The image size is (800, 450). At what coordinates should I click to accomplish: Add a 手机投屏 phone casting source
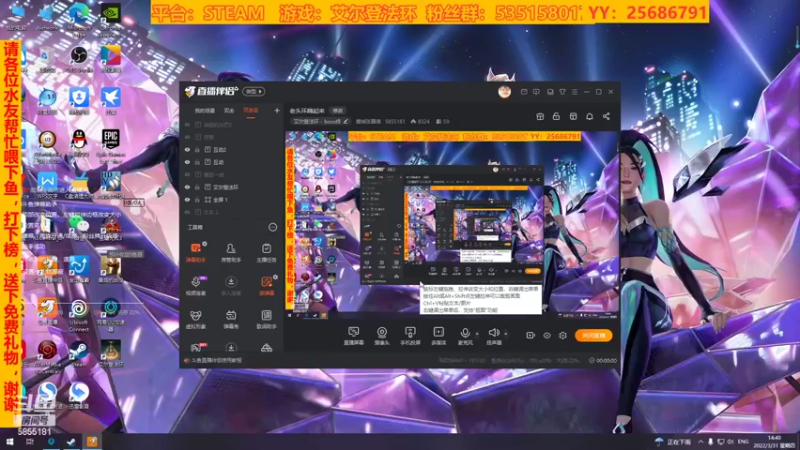[410, 336]
